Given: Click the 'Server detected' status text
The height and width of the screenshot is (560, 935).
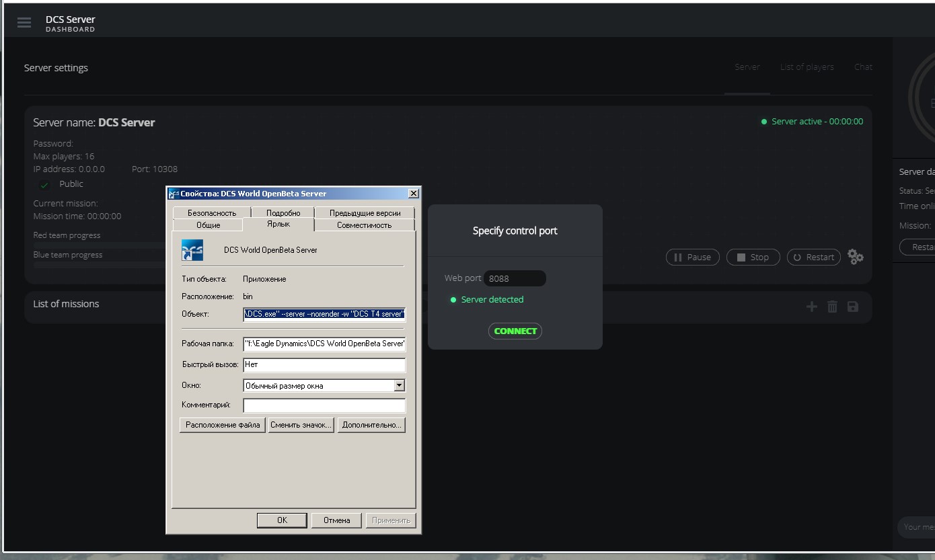Looking at the screenshot, I should pos(492,300).
